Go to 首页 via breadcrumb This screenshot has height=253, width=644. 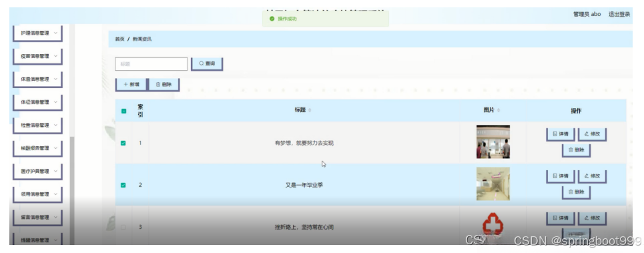click(119, 39)
